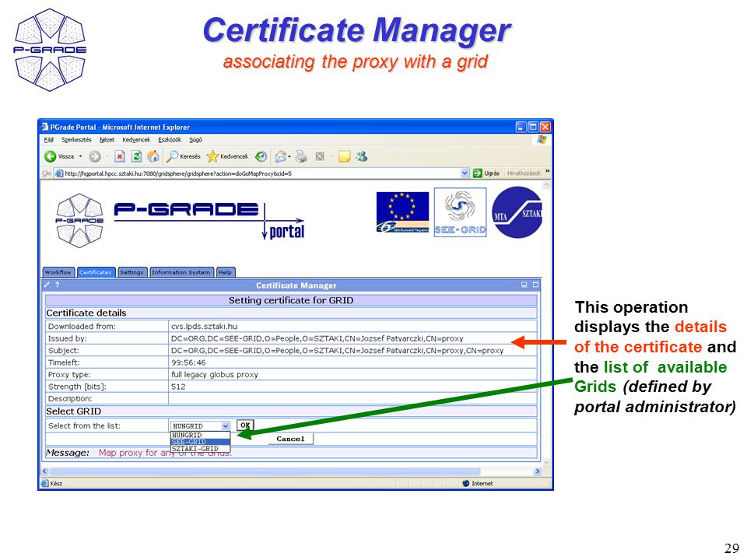Expand the Hivatkozások » chevron

[547, 171]
